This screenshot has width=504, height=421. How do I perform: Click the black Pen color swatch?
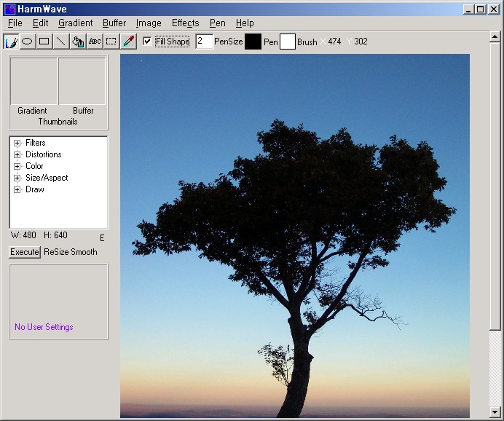click(x=253, y=42)
